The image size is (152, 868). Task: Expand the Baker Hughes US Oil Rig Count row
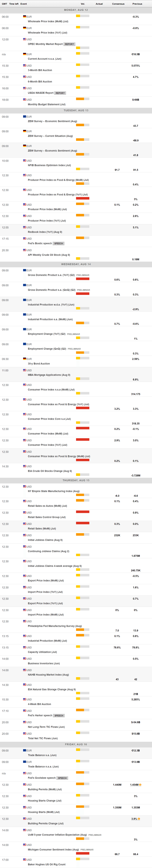click(47, 864)
